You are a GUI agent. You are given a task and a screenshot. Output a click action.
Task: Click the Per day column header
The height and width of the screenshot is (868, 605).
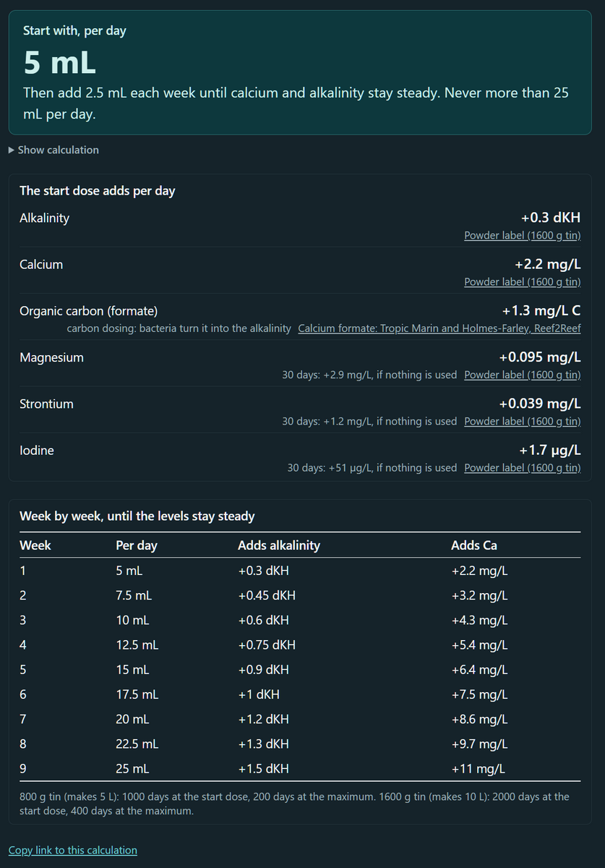point(137,545)
